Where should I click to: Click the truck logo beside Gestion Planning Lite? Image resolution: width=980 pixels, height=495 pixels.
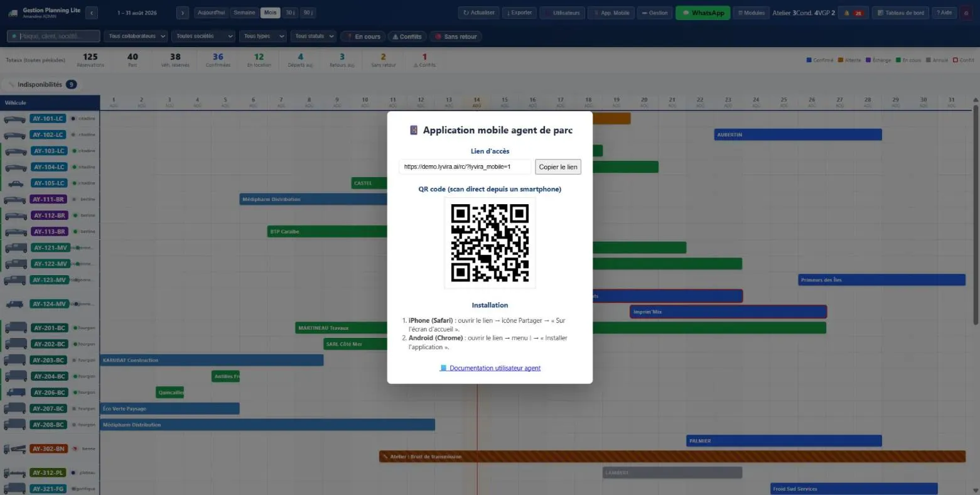pyautogui.click(x=13, y=13)
